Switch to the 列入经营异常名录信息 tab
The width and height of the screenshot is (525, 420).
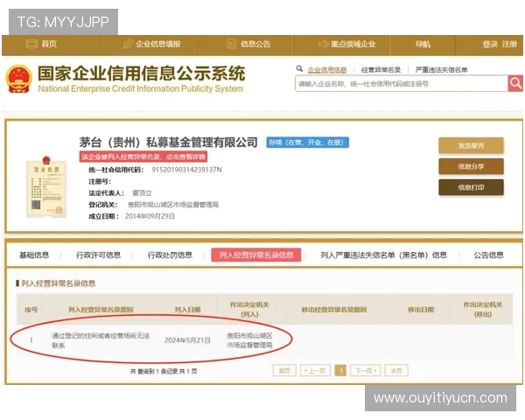(x=256, y=255)
